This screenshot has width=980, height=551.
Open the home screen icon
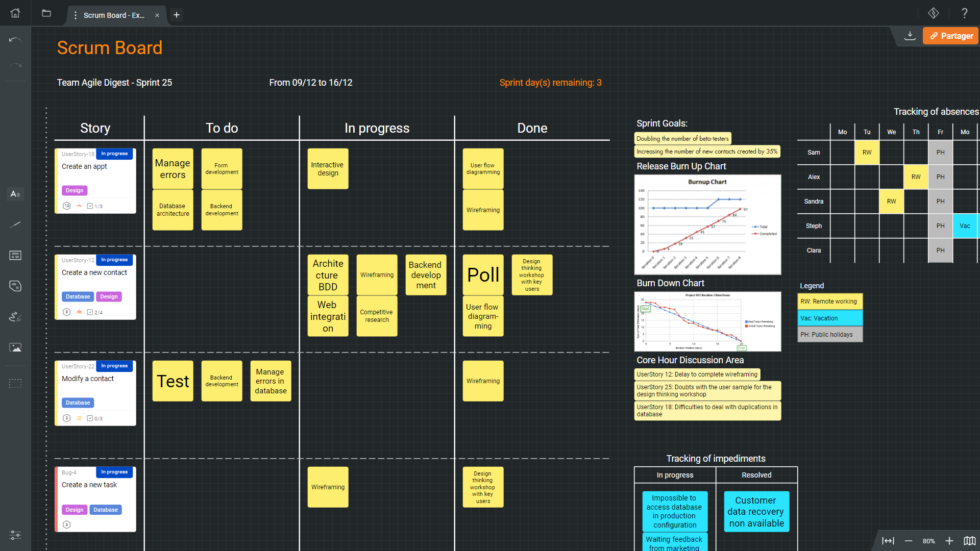pos(15,13)
